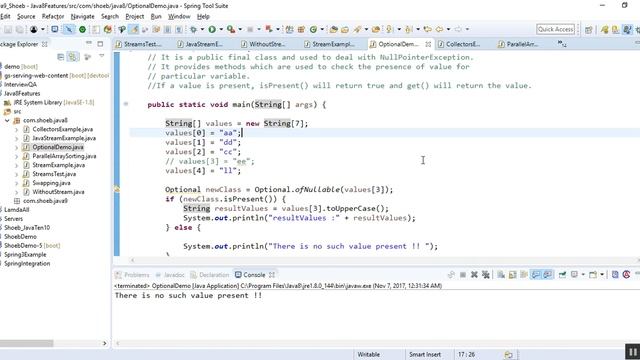Open the Debug button dropdown arrow
The image size is (640, 360).
coord(202,29)
